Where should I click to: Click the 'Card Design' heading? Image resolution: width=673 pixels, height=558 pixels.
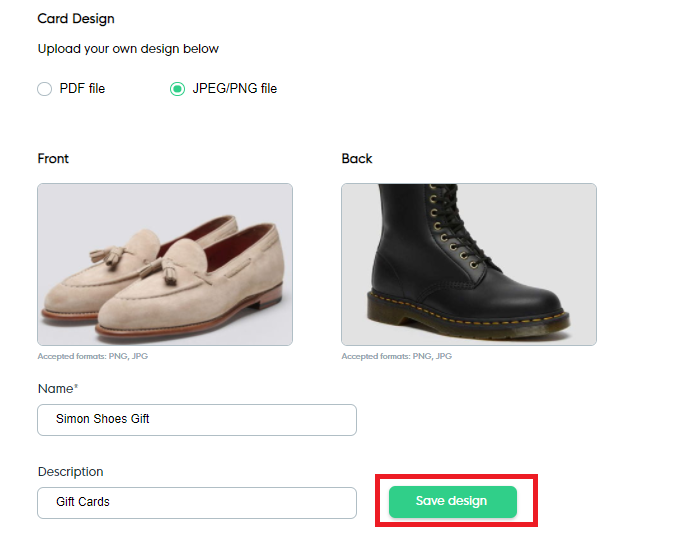tap(76, 19)
